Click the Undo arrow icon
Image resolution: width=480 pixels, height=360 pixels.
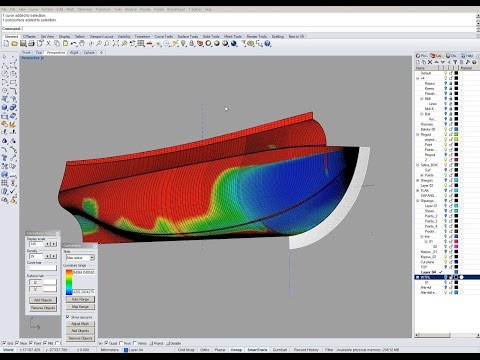pos(74,43)
